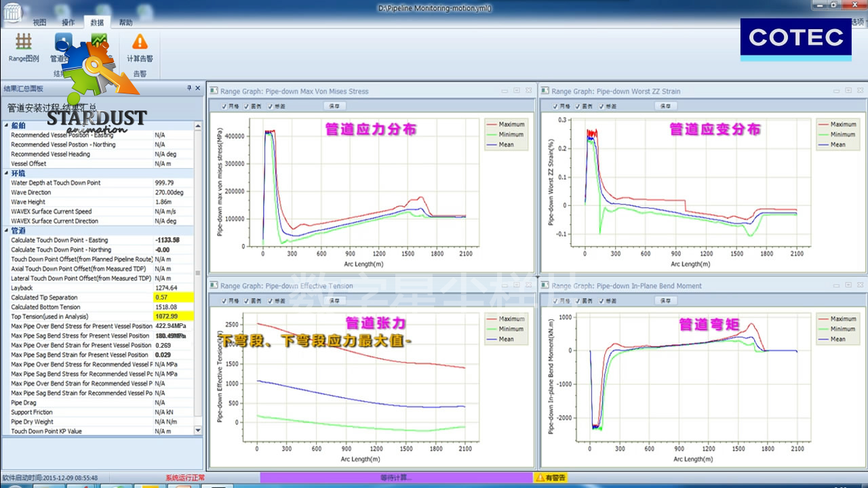Image resolution: width=868 pixels, height=488 pixels.
Task: Minimize the Worst ZZ Strain graph window
Action: (836, 90)
